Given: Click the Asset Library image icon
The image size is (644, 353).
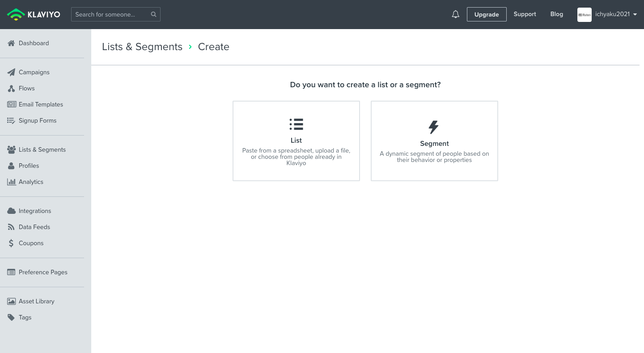Looking at the screenshot, I should click(x=11, y=301).
